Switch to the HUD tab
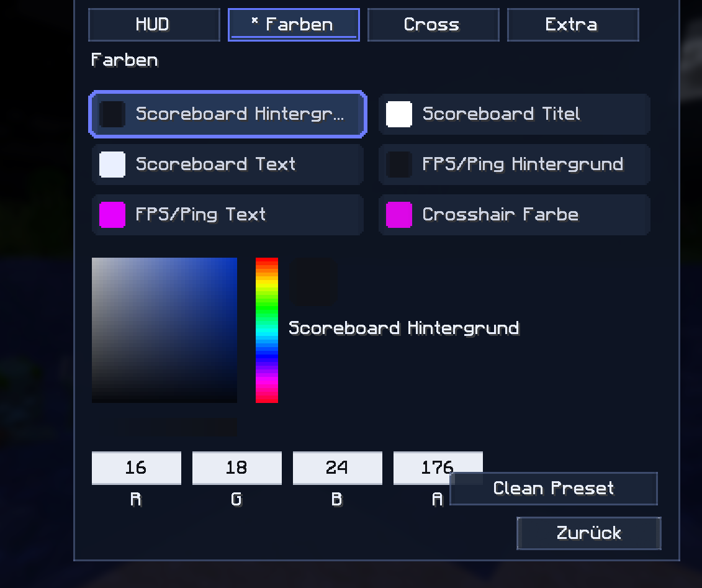Image resolution: width=702 pixels, height=588 pixels. [154, 25]
